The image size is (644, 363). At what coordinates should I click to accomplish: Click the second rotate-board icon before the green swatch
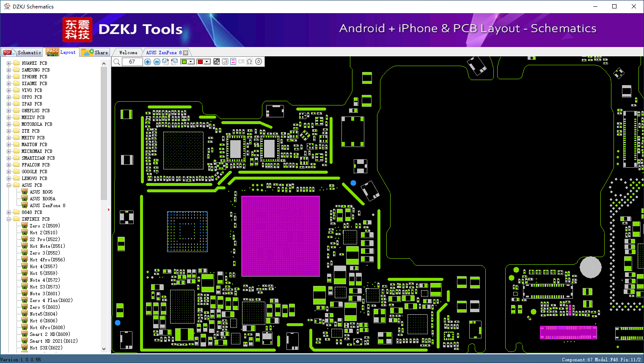click(174, 62)
